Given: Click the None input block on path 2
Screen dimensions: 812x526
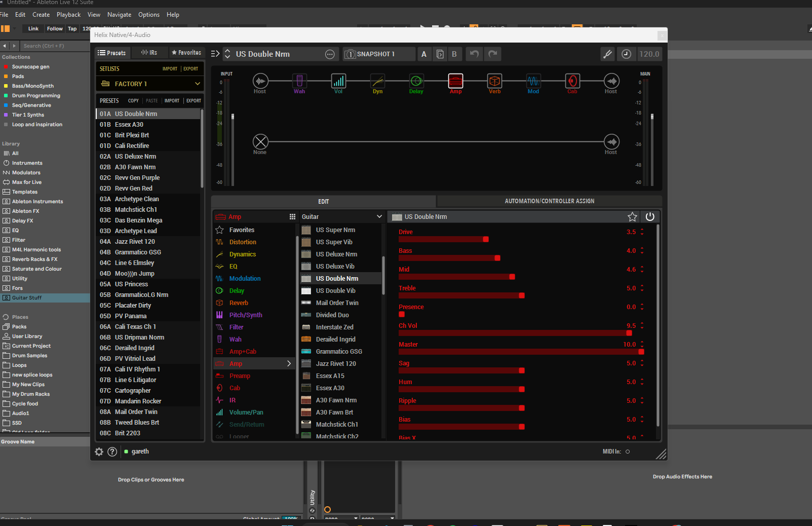Looking at the screenshot, I should [x=260, y=141].
